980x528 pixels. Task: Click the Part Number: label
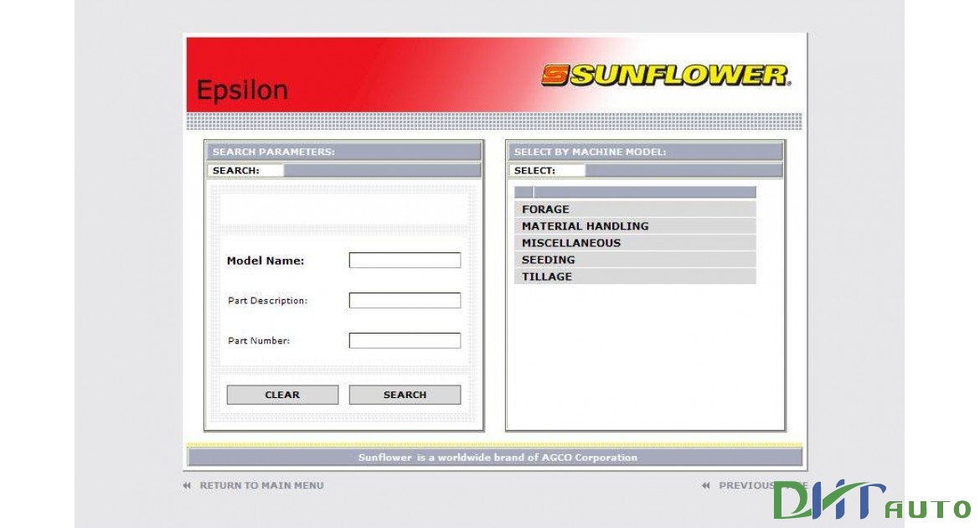click(x=259, y=340)
